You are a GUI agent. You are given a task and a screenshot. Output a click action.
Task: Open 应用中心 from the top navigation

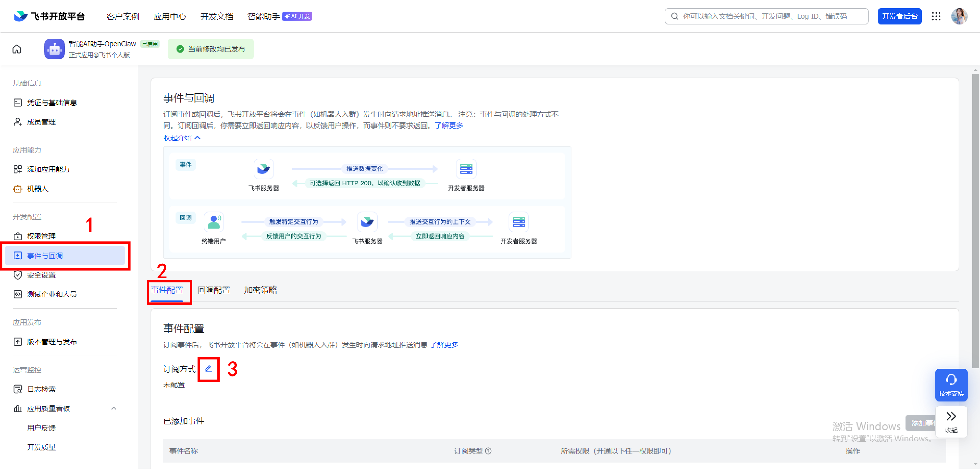[x=170, y=16]
